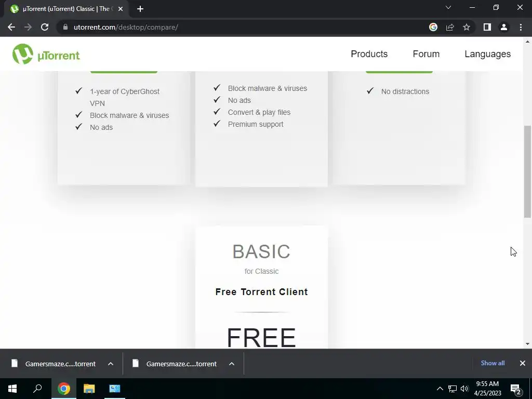Image resolution: width=532 pixels, height=399 pixels.
Task: Expand options for first Gamersmaze torrent
Action: click(111, 364)
